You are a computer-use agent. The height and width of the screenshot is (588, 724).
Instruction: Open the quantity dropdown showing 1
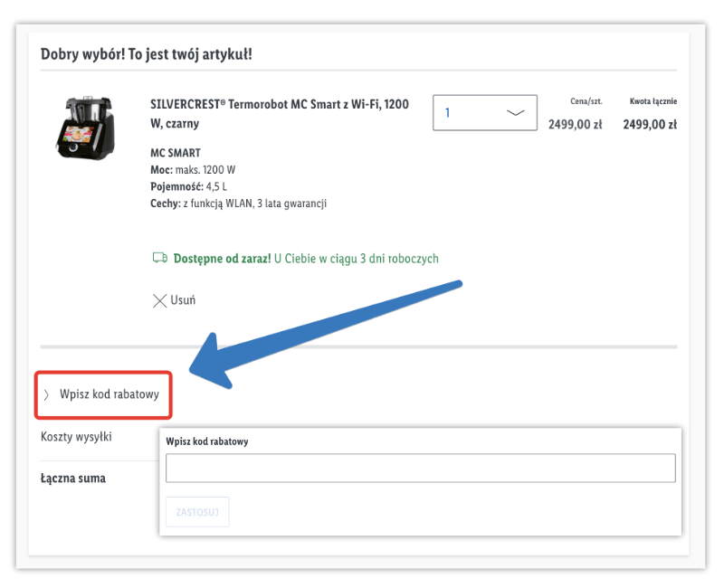click(x=485, y=112)
